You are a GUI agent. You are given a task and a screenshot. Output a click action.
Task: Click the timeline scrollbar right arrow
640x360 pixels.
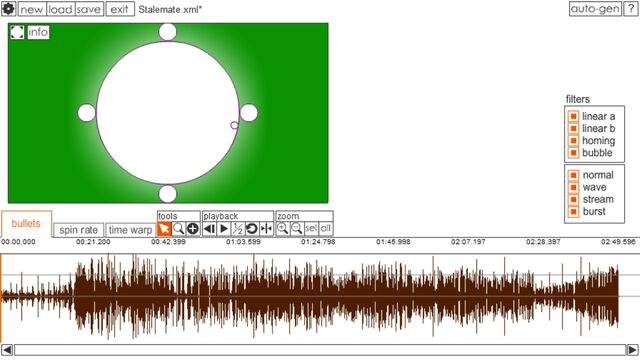pyautogui.click(x=633, y=350)
